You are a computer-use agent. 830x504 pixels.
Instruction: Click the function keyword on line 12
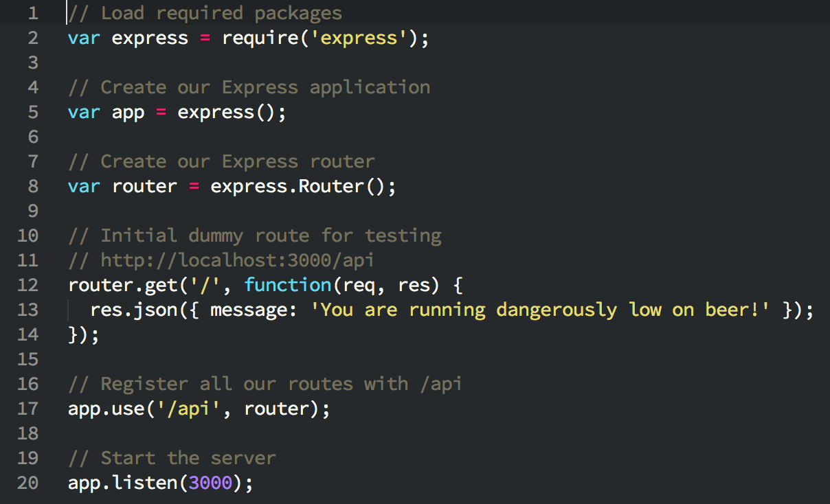(287, 284)
